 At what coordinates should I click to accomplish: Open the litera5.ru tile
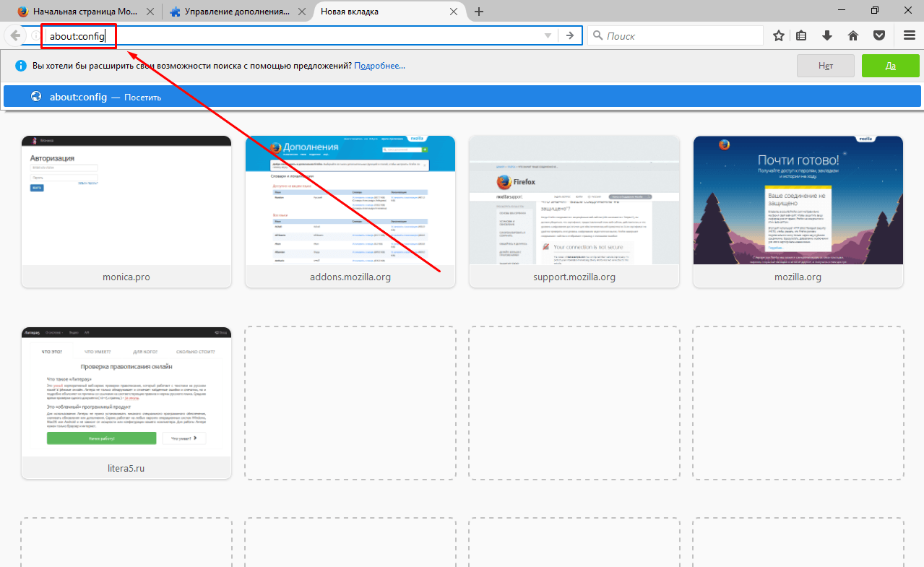coord(126,403)
